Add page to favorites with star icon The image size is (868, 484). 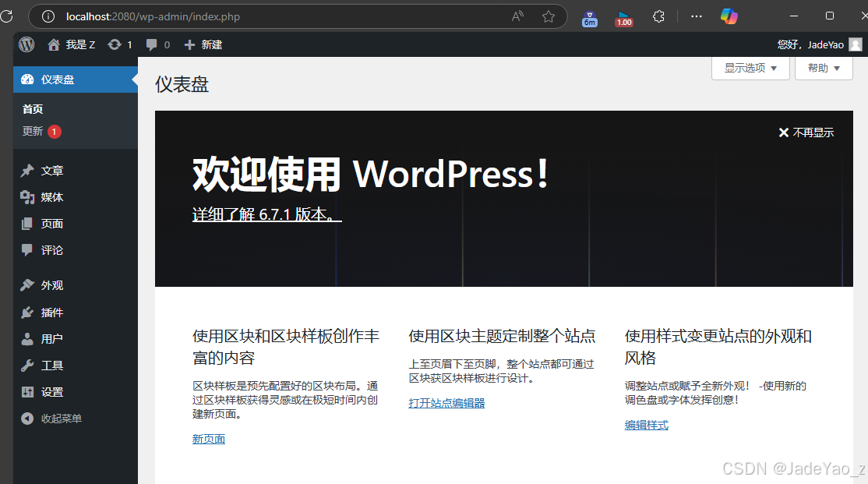pyautogui.click(x=549, y=16)
